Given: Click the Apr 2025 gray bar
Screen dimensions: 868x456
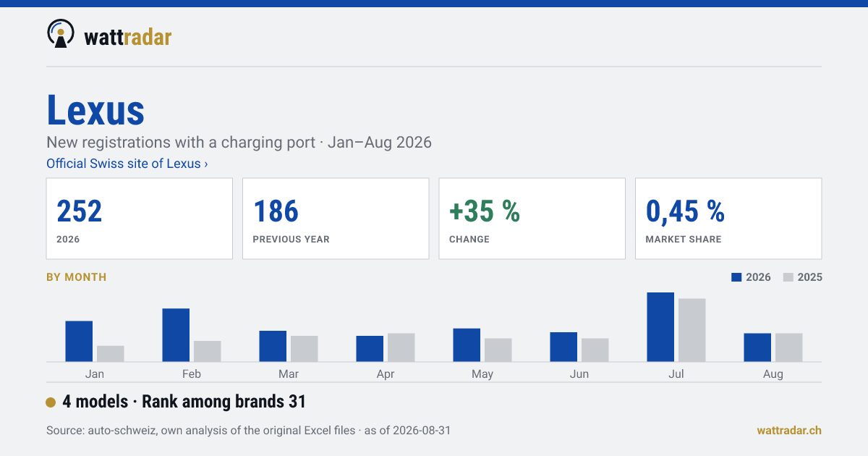Looking at the screenshot, I should pyautogui.click(x=401, y=347).
